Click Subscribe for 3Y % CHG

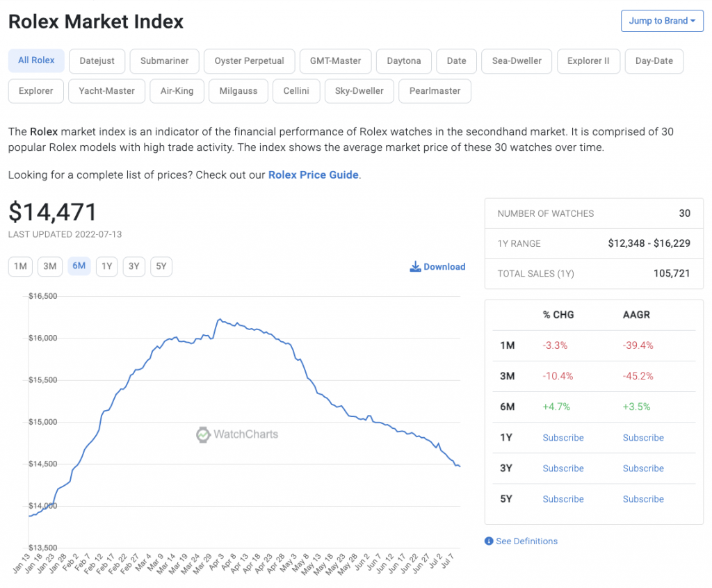[x=563, y=468]
